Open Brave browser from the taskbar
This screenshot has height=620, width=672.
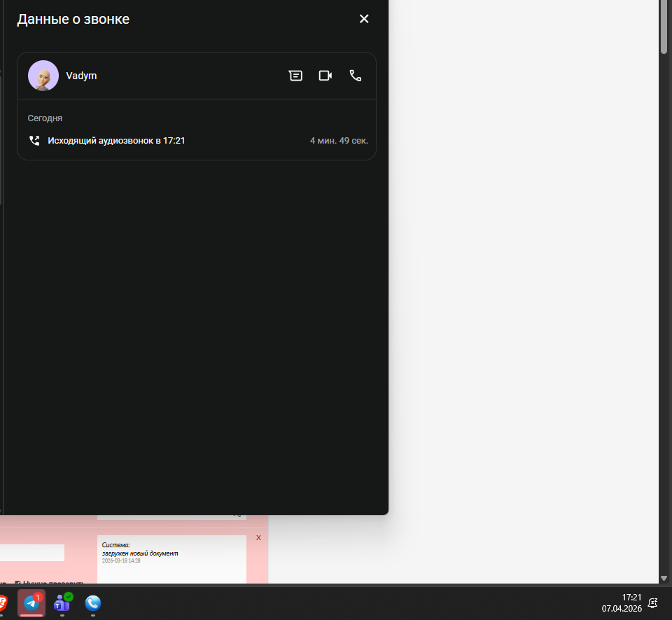coord(3,603)
